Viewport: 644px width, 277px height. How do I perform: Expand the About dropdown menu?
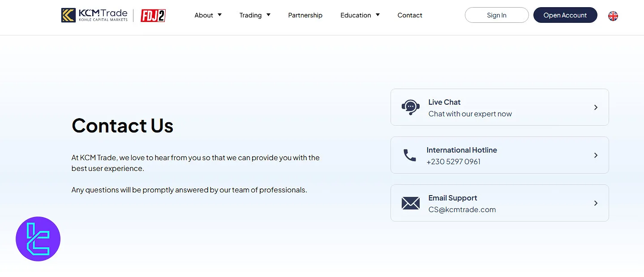tap(208, 15)
